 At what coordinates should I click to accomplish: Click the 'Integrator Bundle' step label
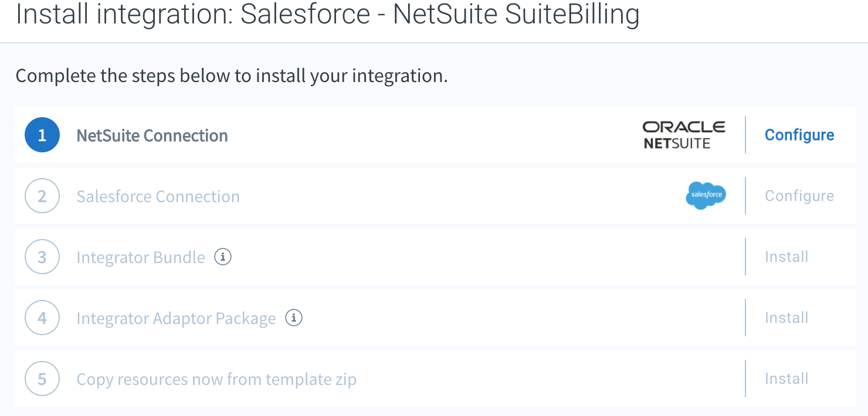[141, 257]
